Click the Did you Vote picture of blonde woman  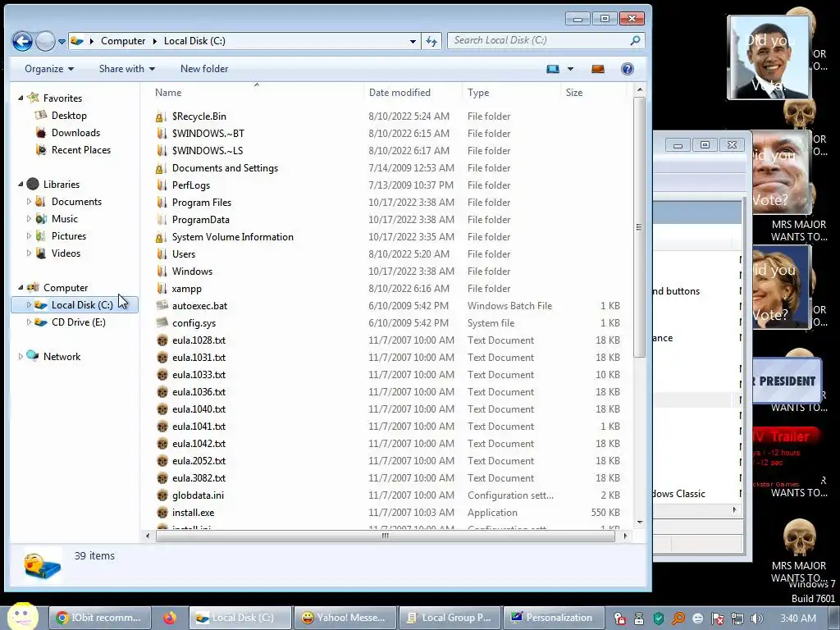(x=782, y=286)
